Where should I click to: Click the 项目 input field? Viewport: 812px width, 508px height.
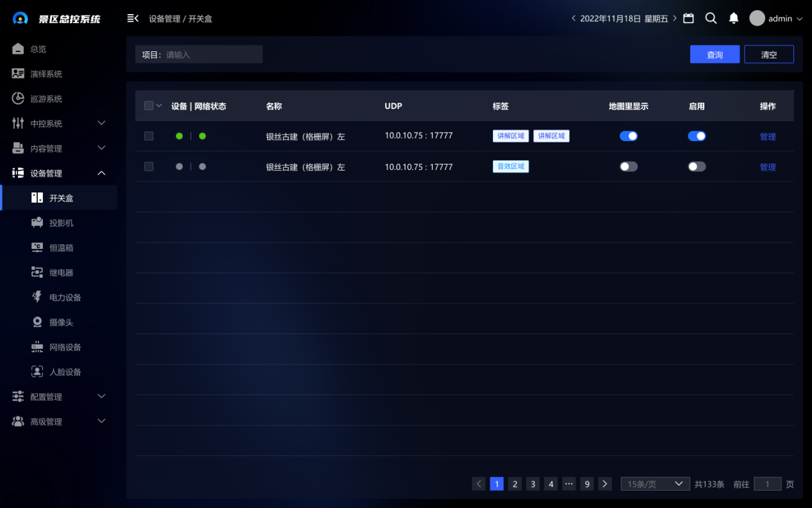(211, 55)
